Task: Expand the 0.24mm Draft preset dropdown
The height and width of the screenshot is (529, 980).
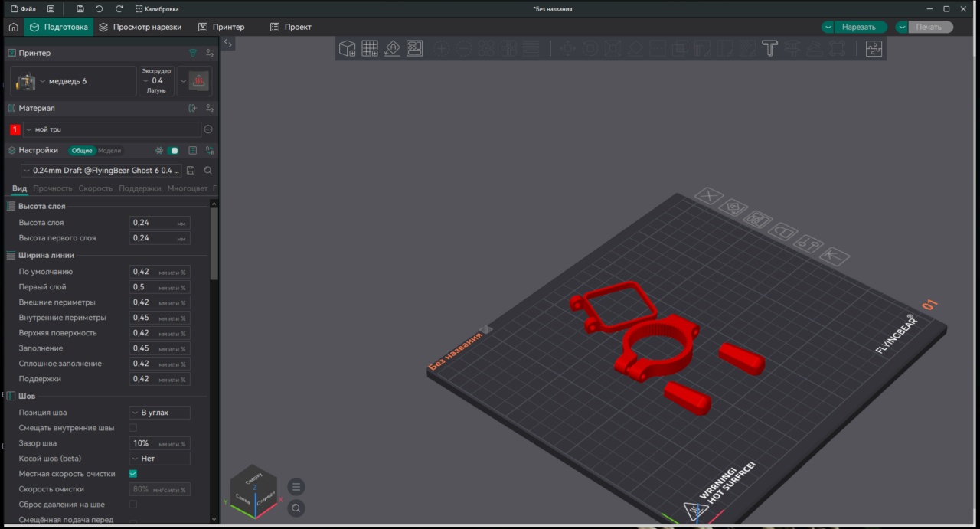Action: (27, 170)
